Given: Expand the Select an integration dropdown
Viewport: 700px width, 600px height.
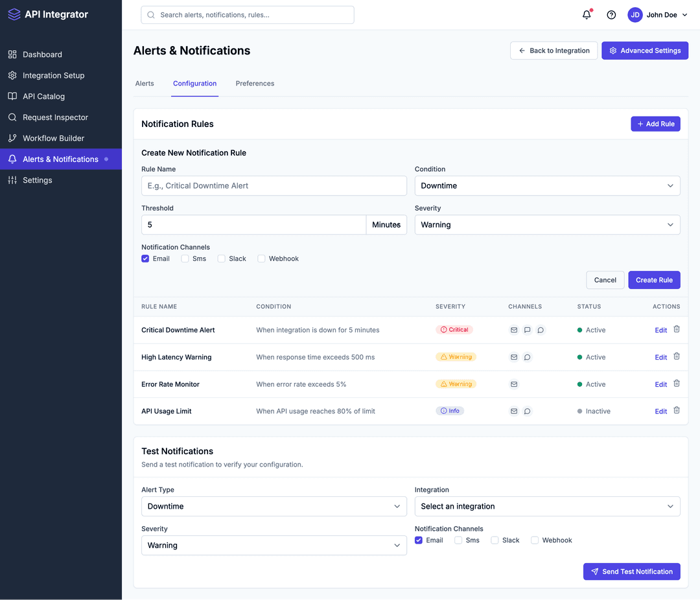Looking at the screenshot, I should 547,506.
